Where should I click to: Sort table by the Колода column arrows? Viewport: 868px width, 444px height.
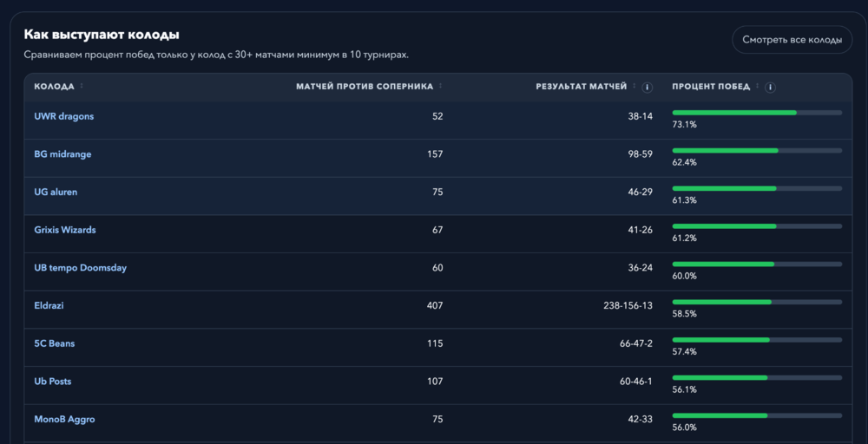pyautogui.click(x=82, y=86)
